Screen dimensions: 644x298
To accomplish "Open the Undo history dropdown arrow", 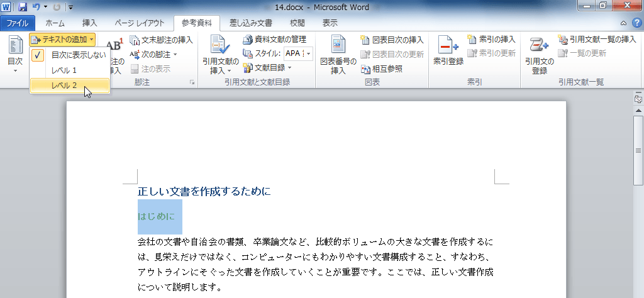I will click(x=45, y=7).
